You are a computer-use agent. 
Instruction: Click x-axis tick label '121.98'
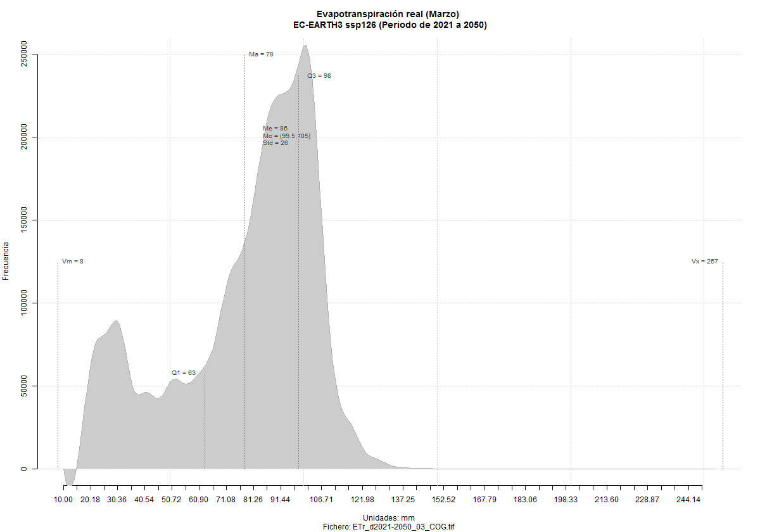click(x=362, y=500)
